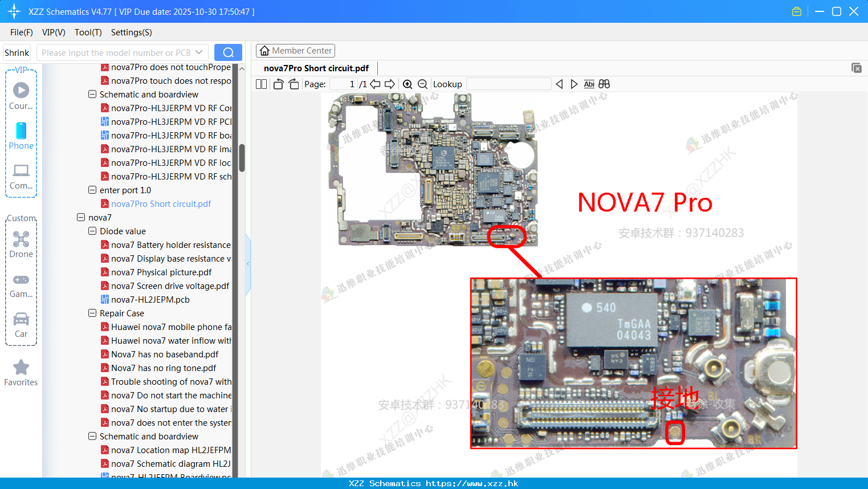Image resolution: width=868 pixels, height=489 pixels.
Task: Click the yellow toolbox icon in title bar
Action: (x=797, y=11)
